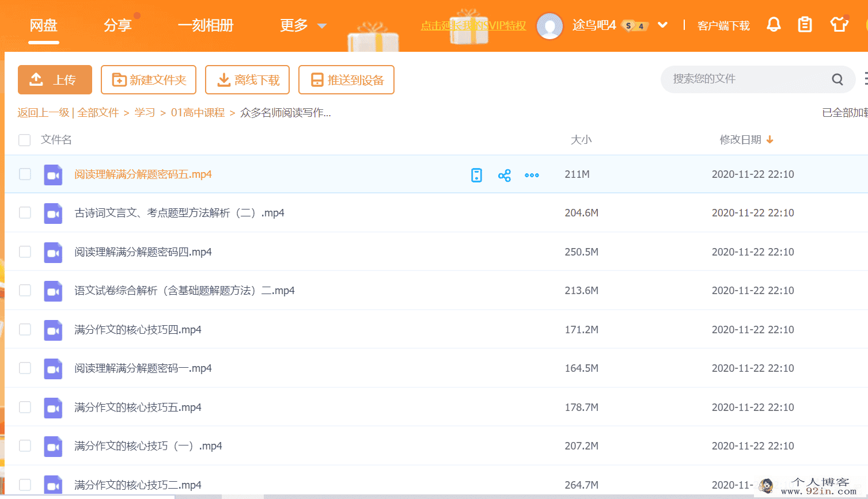Click the notification bell icon
Viewport: 868px width, 499px height.
[x=774, y=25]
